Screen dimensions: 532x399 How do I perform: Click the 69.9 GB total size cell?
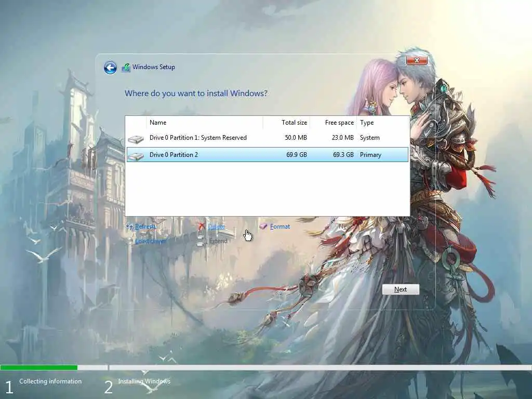(297, 155)
